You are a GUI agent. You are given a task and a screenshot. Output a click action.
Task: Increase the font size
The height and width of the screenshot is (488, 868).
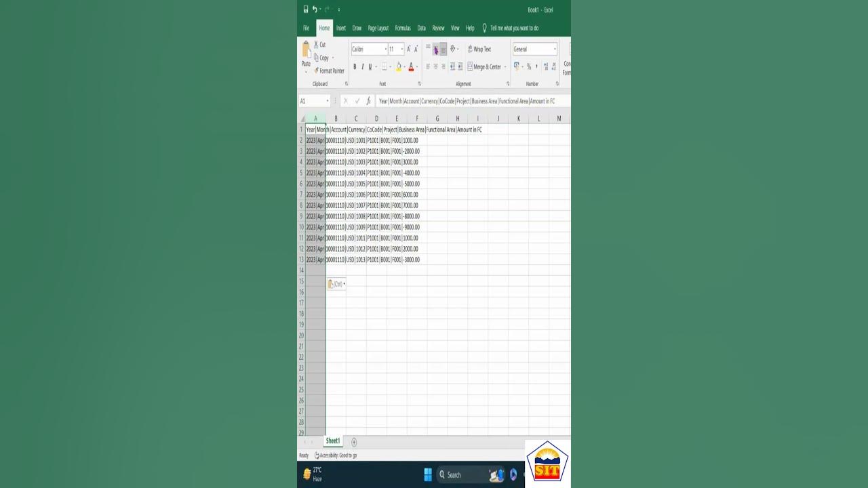click(x=408, y=49)
